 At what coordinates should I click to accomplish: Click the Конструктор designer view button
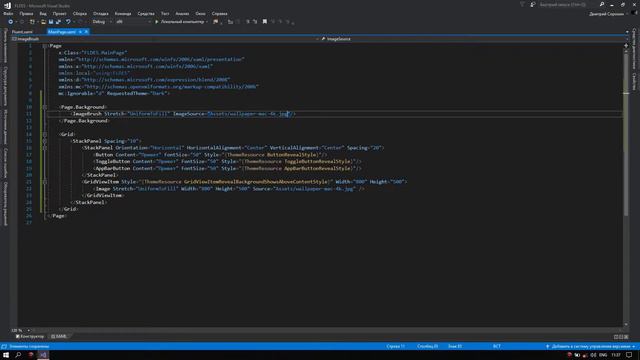coord(30,336)
